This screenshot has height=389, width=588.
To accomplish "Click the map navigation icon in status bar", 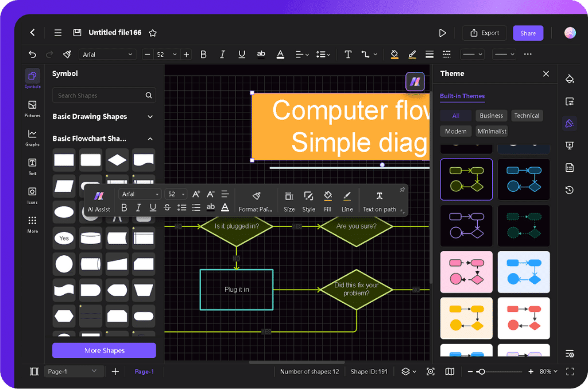I will (x=450, y=371).
